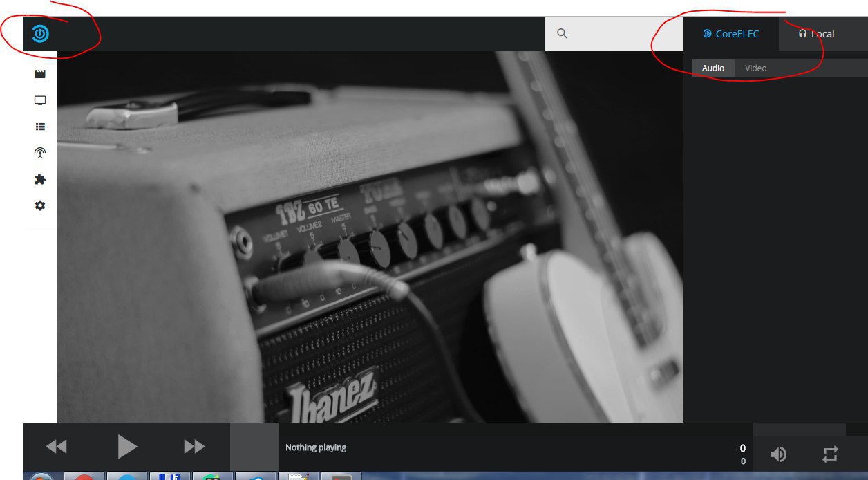Open the Add-ons puzzle piece icon
This screenshot has width=868, height=480.
coord(40,179)
